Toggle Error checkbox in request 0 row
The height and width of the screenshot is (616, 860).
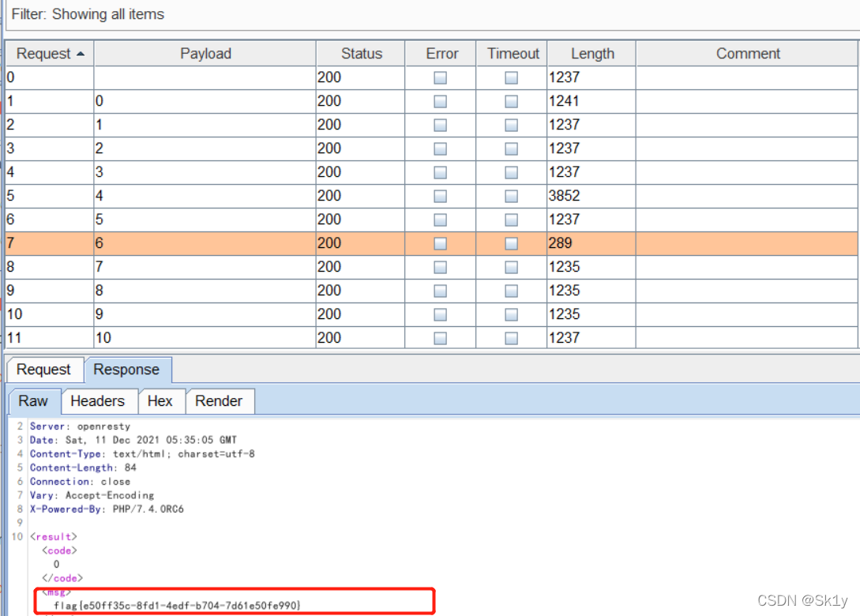coord(440,78)
